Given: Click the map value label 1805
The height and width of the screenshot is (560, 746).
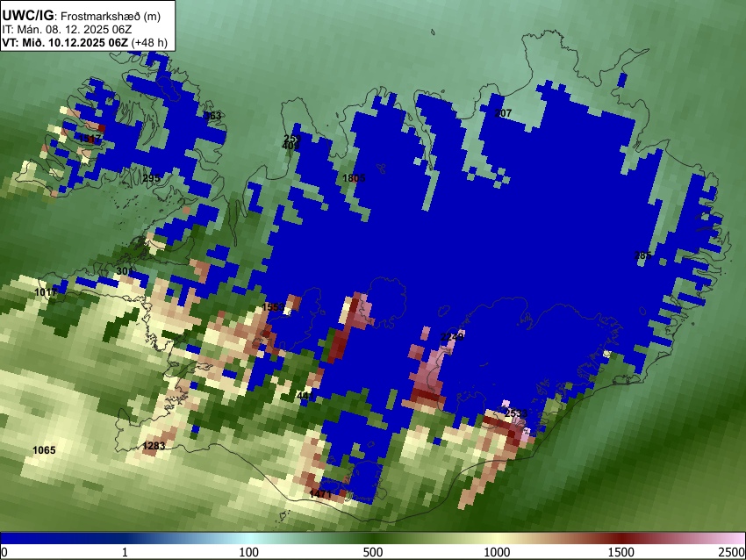Looking at the screenshot, I should click(354, 178).
